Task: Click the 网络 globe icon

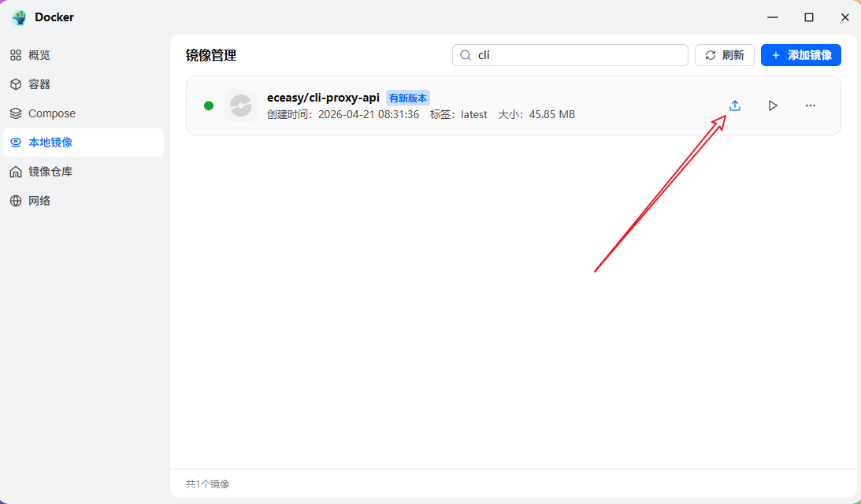Action: pyautogui.click(x=16, y=200)
